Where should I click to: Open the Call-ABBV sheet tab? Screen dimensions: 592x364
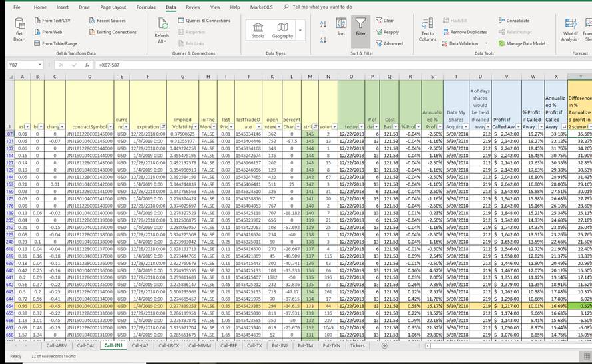tap(57, 345)
